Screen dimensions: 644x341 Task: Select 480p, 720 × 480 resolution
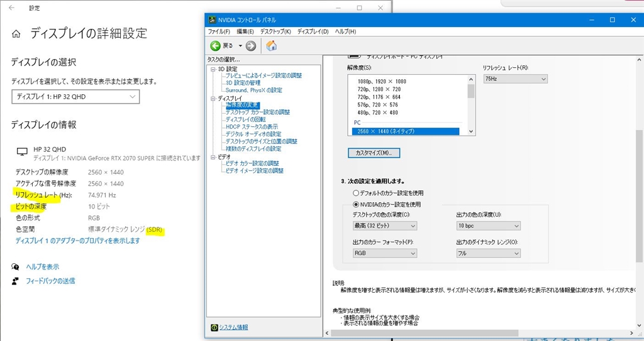[x=377, y=112]
